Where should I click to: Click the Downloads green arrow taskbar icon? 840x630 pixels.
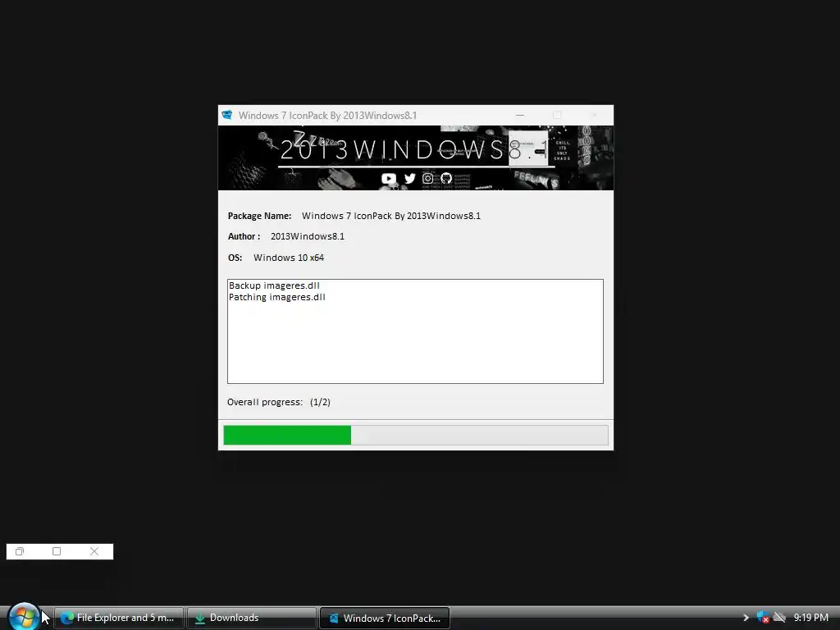(200, 618)
